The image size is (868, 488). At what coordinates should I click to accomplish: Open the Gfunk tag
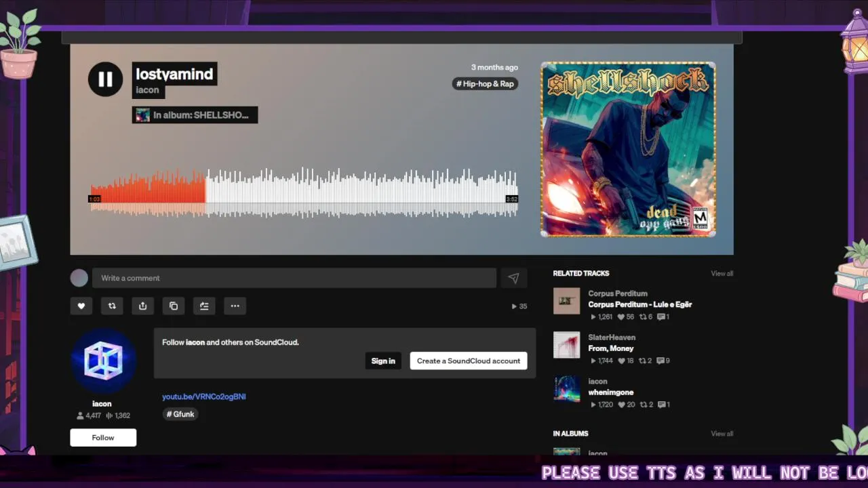[x=180, y=414]
